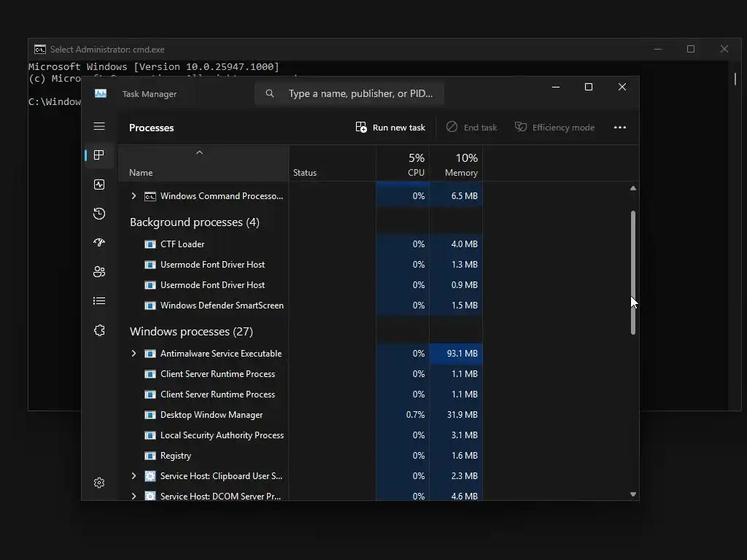Sort by the CPU column header
The width and height of the screenshot is (747, 560).
(403, 163)
